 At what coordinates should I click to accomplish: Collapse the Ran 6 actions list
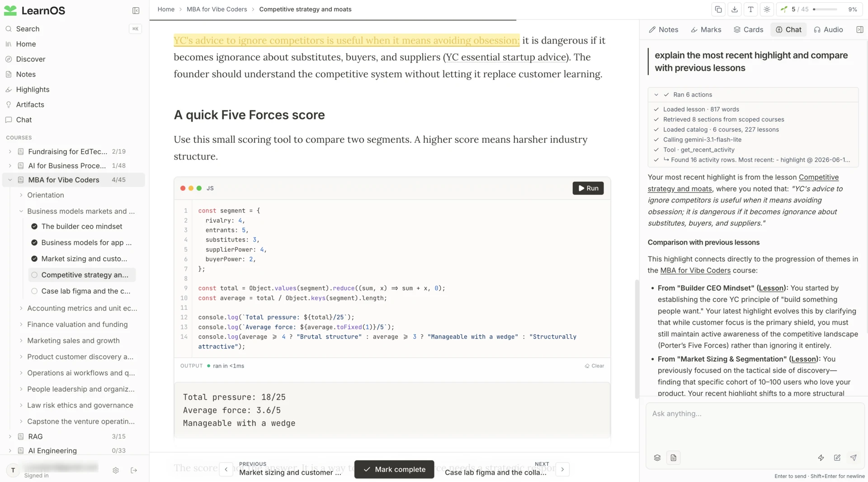tap(656, 95)
